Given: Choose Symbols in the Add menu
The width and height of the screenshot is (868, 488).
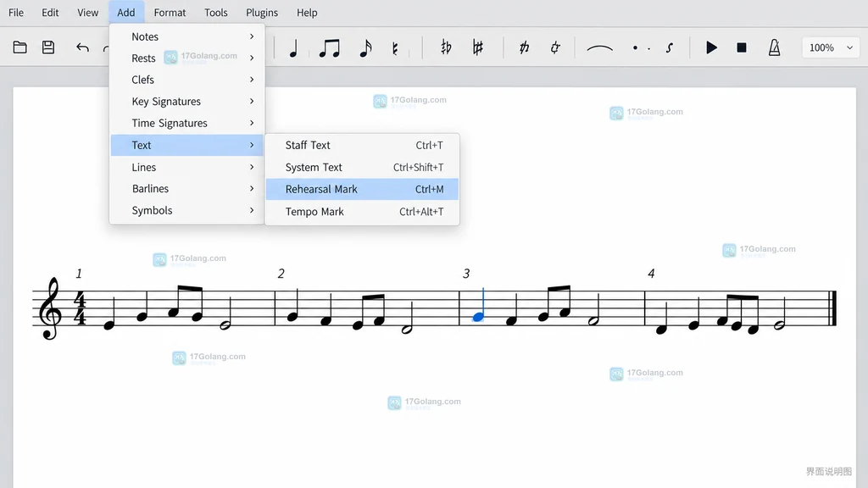Looking at the screenshot, I should (x=187, y=210).
